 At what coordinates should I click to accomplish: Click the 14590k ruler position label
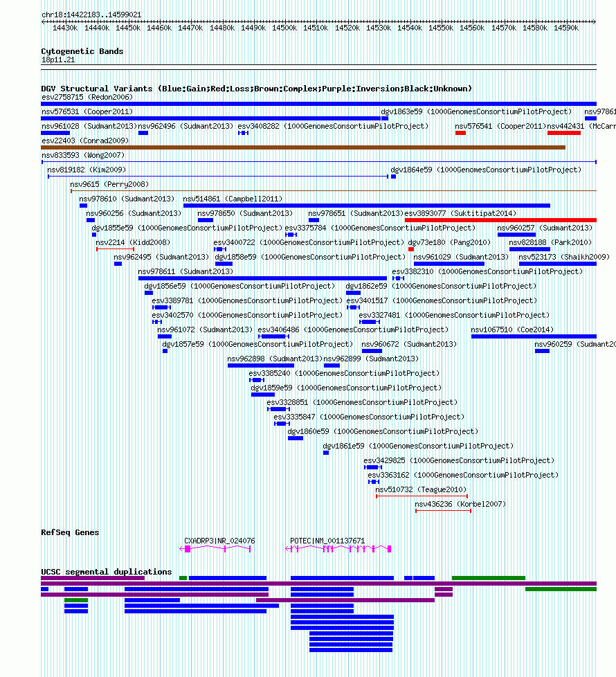tap(566, 28)
